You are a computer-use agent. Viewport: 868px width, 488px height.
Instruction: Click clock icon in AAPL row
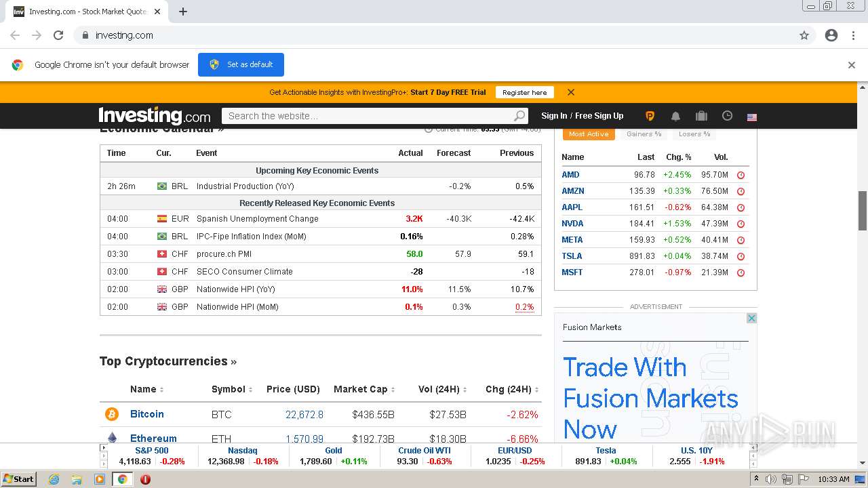pos(741,207)
